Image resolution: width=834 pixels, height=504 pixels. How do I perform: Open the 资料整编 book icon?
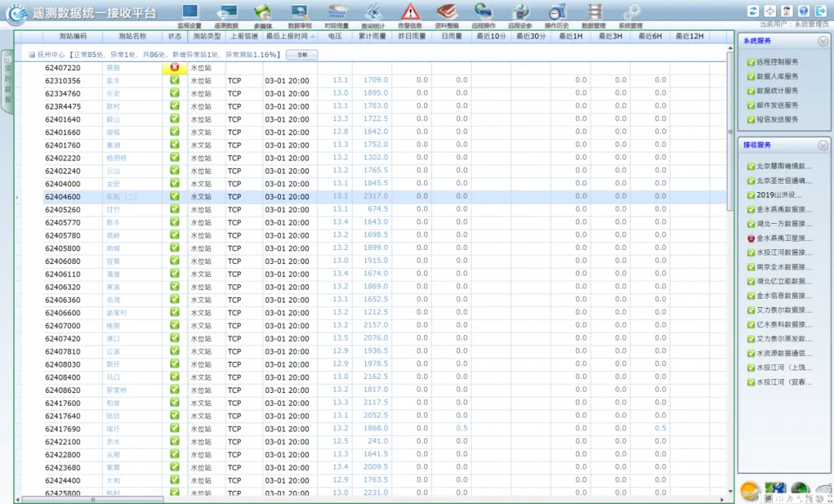(x=447, y=12)
